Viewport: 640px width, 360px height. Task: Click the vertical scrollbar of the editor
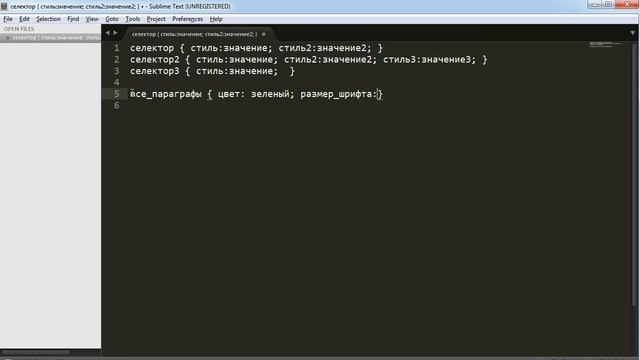(635, 176)
